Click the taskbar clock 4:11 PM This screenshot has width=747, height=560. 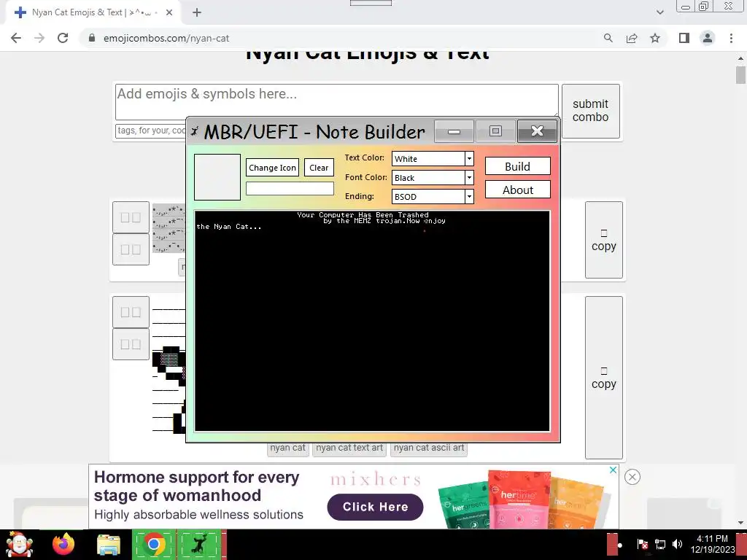pos(712,544)
